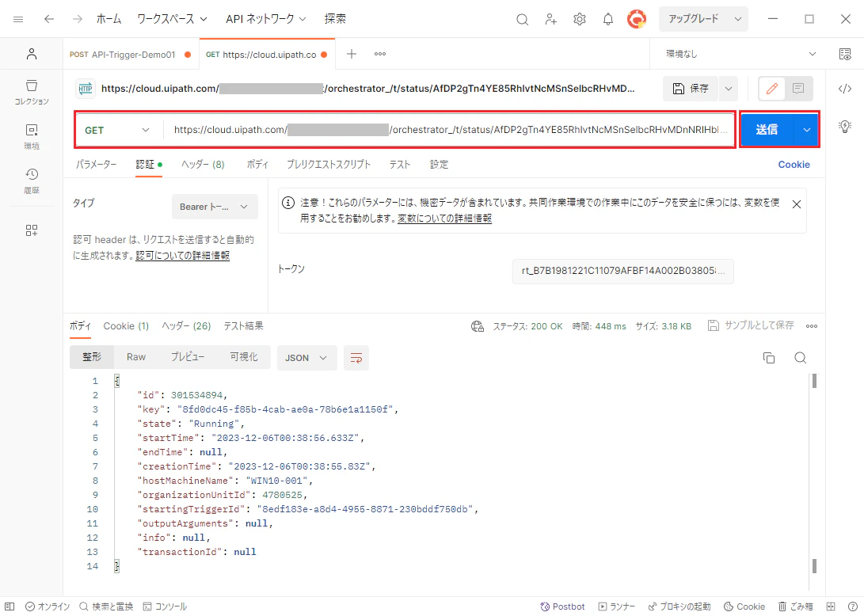Open 認可についての詳細情報 link

click(182, 257)
